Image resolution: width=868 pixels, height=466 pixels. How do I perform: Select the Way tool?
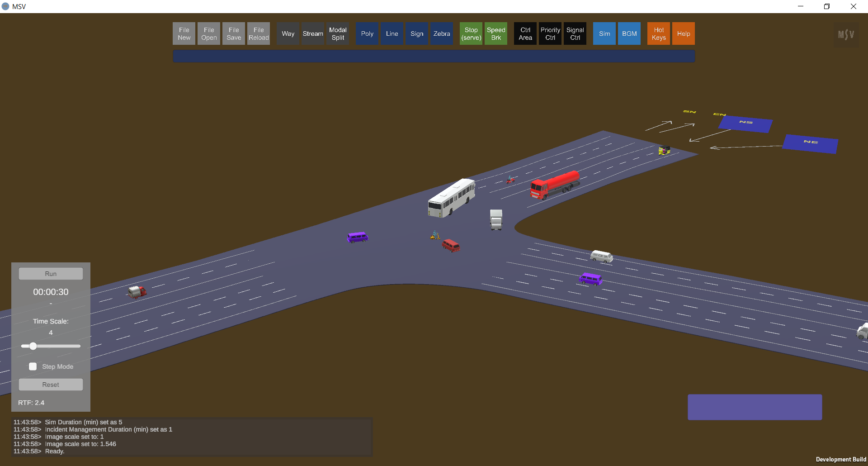[x=288, y=33]
